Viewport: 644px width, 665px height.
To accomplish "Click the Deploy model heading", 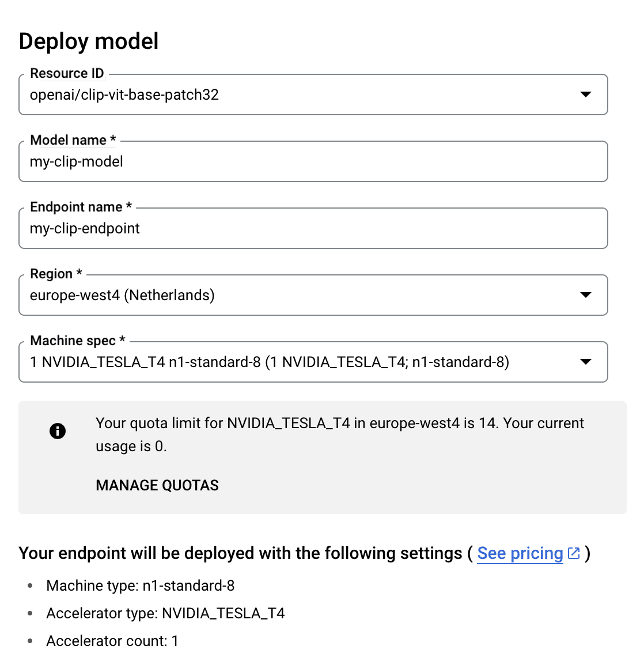I will pos(89,41).
